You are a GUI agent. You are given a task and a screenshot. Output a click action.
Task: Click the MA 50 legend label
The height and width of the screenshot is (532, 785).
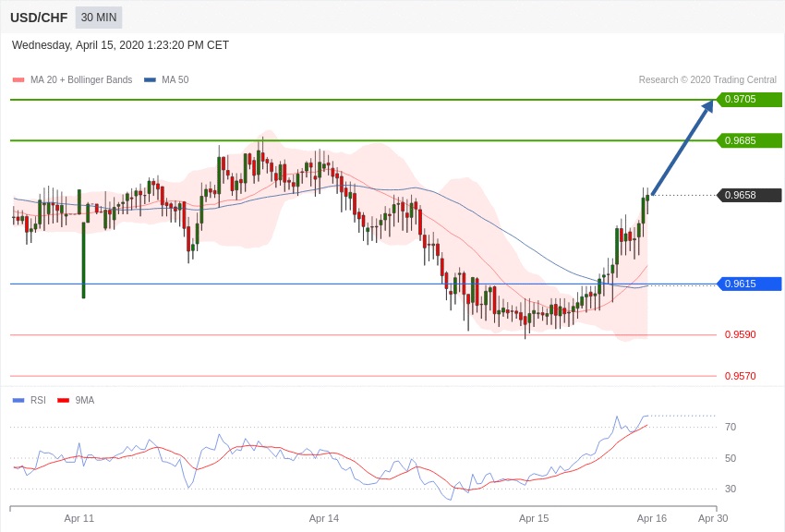tap(175, 79)
